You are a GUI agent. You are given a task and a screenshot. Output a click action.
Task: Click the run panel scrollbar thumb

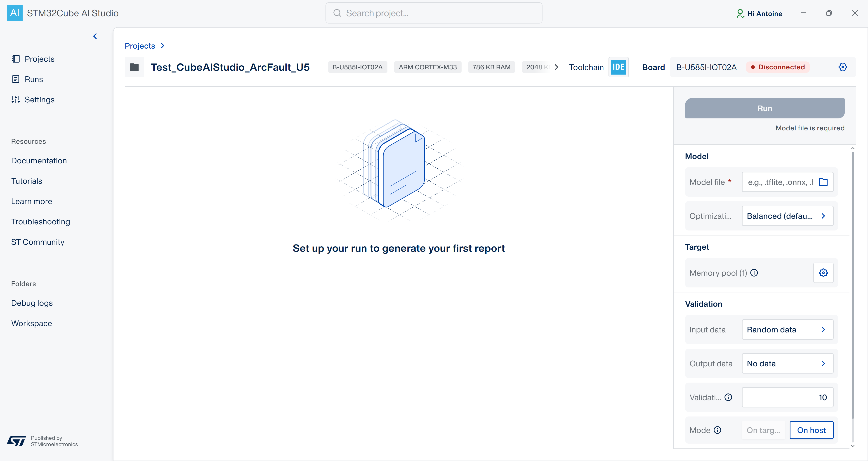[852, 285]
